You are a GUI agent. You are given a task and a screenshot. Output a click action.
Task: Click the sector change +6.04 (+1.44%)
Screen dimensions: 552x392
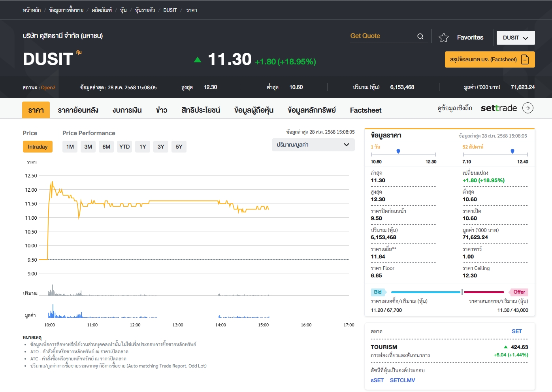click(511, 355)
